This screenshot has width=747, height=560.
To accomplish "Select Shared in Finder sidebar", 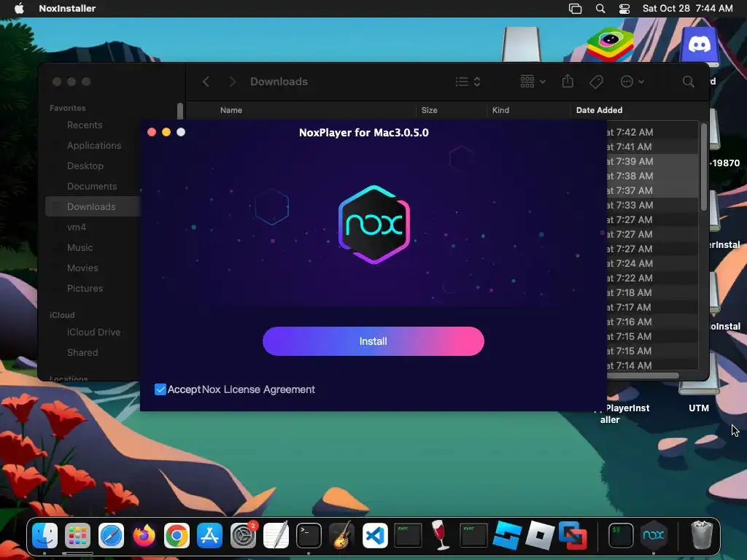I will tap(82, 352).
